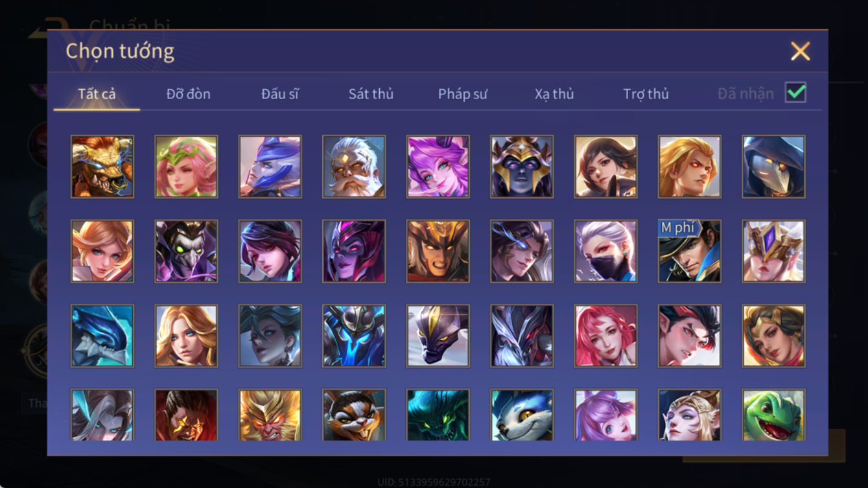Switch to the 'Đỡ đòn' tab
Viewport: 868px width, 488px height.
pos(189,94)
